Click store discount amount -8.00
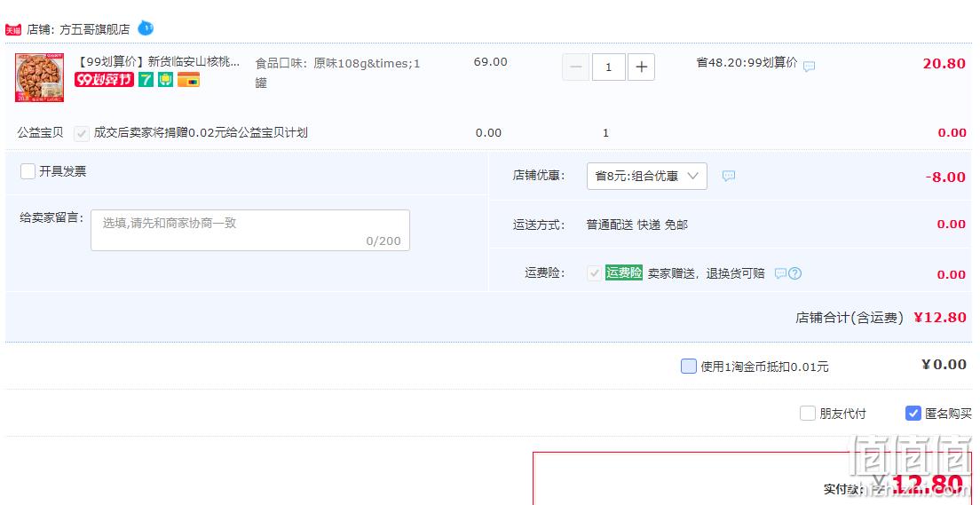Image resolution: width=980 pixels, height=505 pixels. [x=945, y=177]
